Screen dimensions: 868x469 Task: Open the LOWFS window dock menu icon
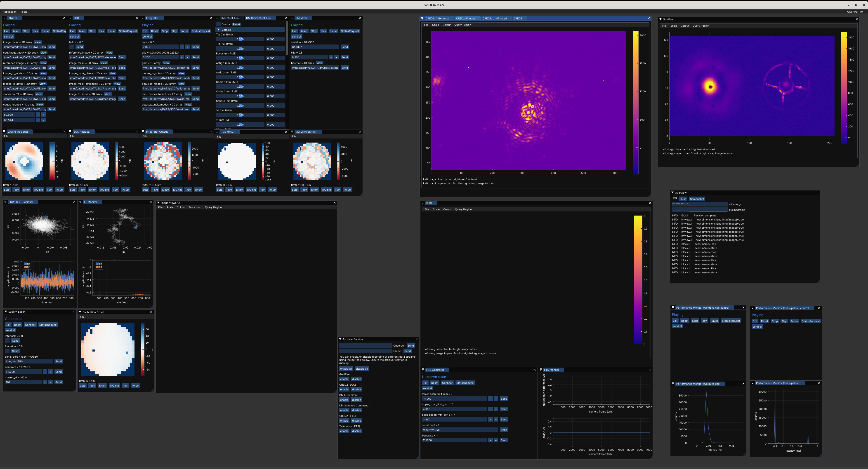click(x=4, y=18)
